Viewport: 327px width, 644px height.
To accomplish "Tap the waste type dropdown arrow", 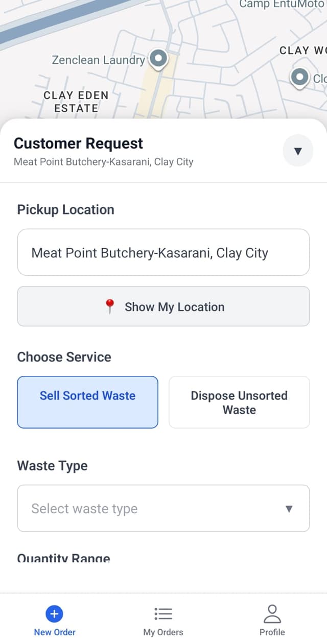I will click(289, 508).
